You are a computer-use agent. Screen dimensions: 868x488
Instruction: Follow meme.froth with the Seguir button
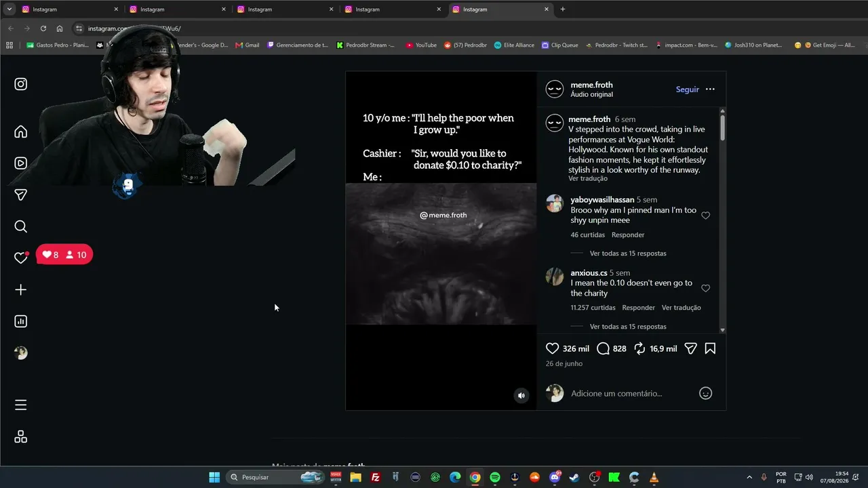tap(687, 89)
